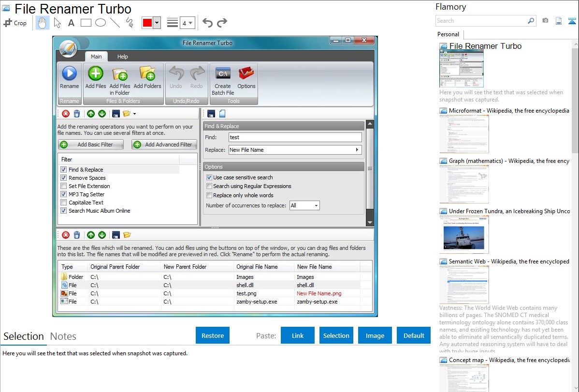Viewport: 579px width, 392px height.
Task: Expand the open-folder dropdown arrow in filters
Action: point(135,114)
